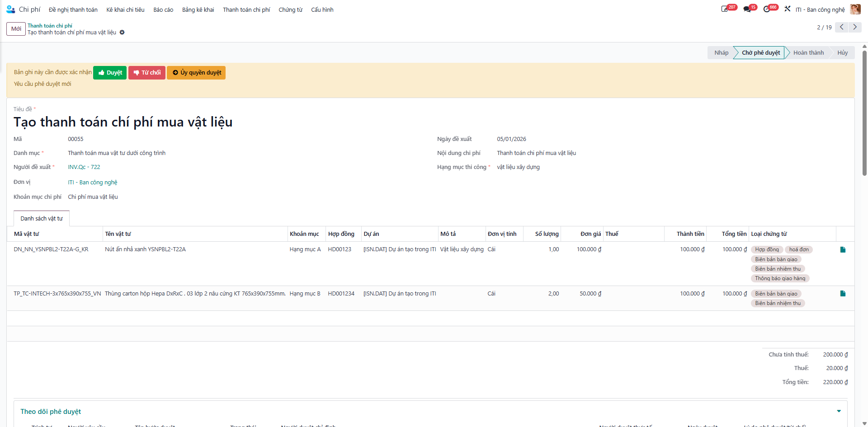Click Danh mục field value
868x427 pixels.
[117, 153]
